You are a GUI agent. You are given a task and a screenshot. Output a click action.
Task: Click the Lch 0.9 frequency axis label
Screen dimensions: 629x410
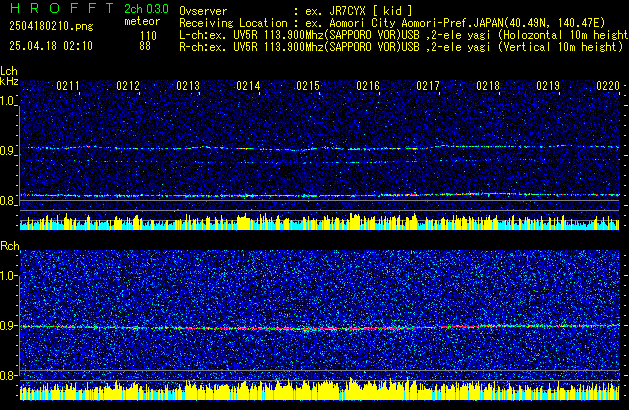click(x=8, y=151)
